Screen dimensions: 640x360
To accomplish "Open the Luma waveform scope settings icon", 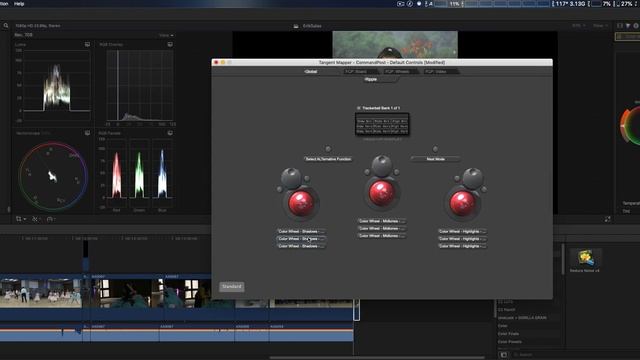I will (87, 44).
